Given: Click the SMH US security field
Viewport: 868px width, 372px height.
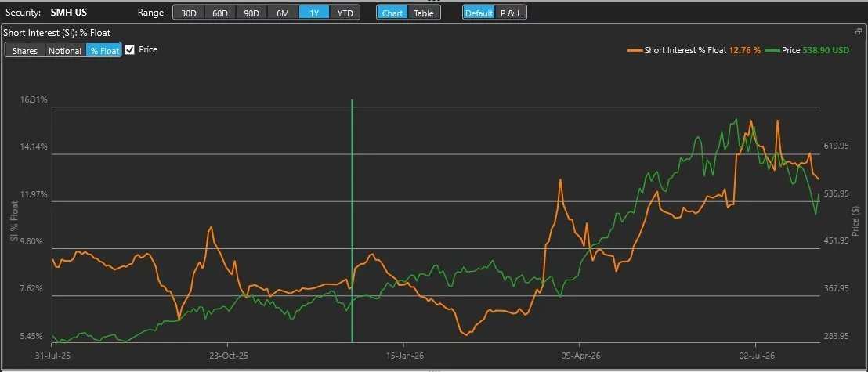Looking at the screenshot, I should click(69, 13).
